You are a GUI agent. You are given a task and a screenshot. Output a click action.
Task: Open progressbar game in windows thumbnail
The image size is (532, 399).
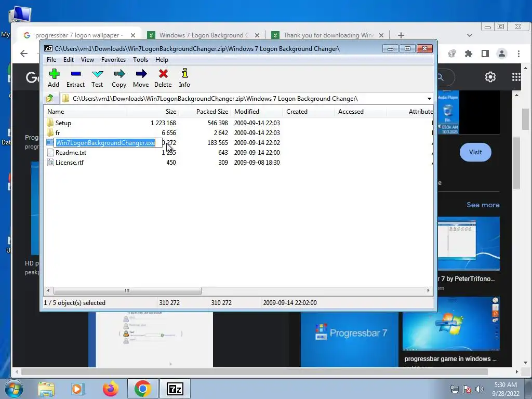(451, 324)
